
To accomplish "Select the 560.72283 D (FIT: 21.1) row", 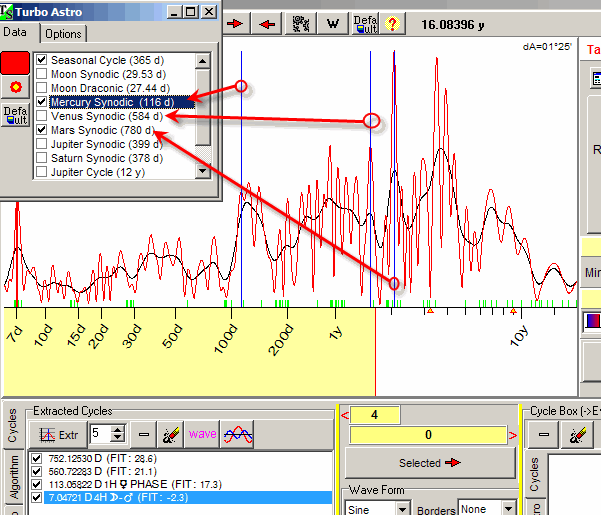I will [x=103, y=471].
